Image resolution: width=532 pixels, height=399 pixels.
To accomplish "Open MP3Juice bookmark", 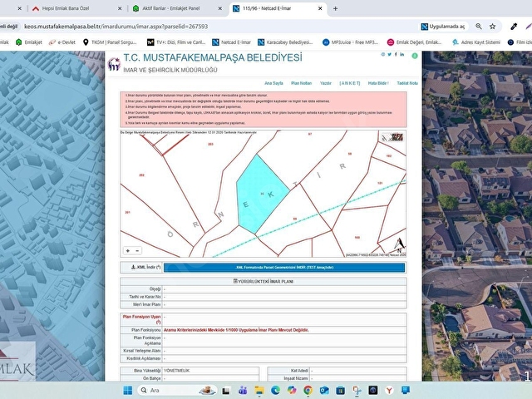I will (x=350, y=42).
